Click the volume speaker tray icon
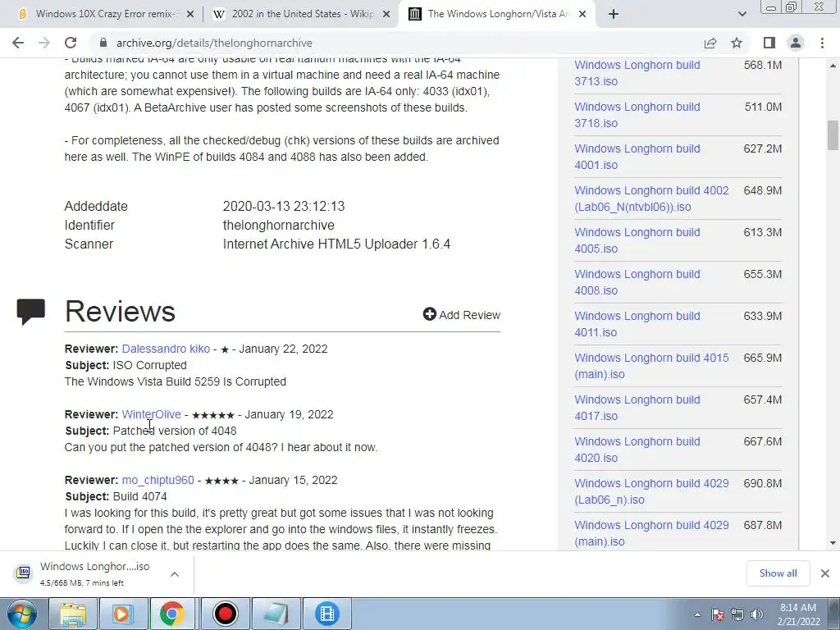This screenshot has height=630, width=840. pyautogui.click(x=757, y=614)
